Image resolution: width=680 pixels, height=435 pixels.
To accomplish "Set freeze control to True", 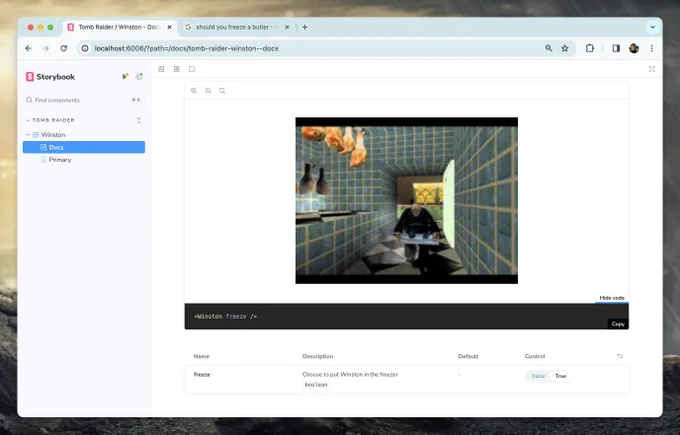I will point(561,376).
